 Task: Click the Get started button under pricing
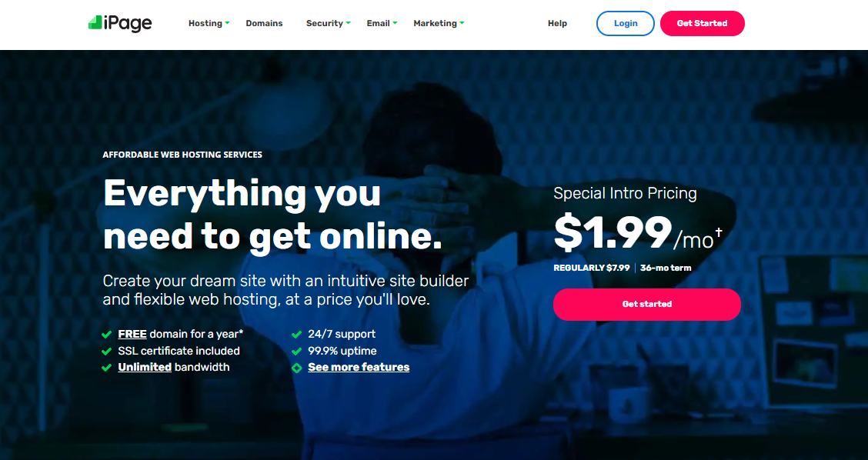[647, 304]
